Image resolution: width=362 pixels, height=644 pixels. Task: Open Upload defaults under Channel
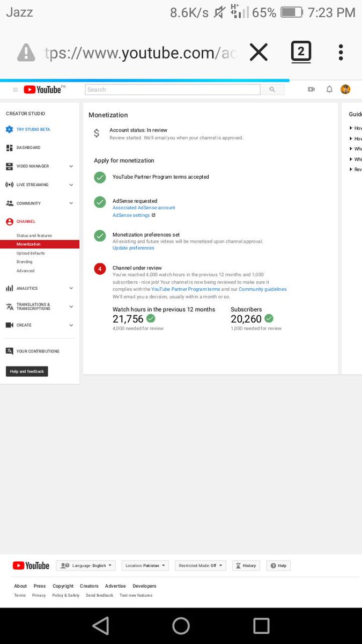pyautogui.click(x=31, y=253)
